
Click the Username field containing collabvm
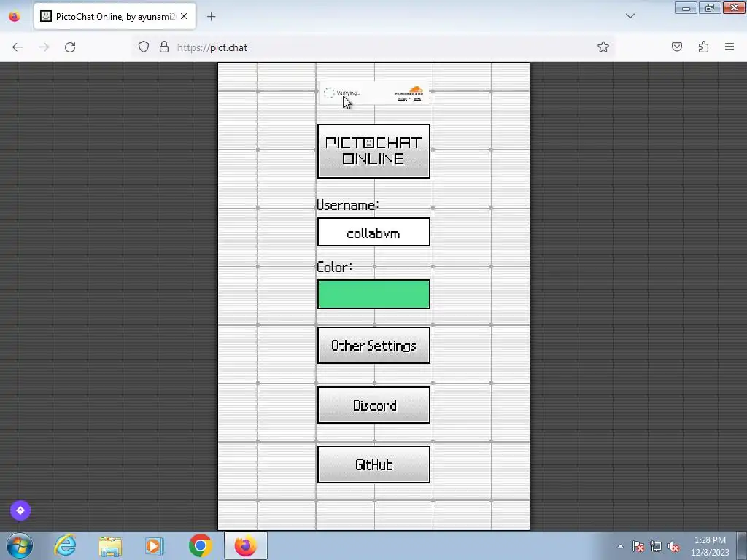(373, 233)
